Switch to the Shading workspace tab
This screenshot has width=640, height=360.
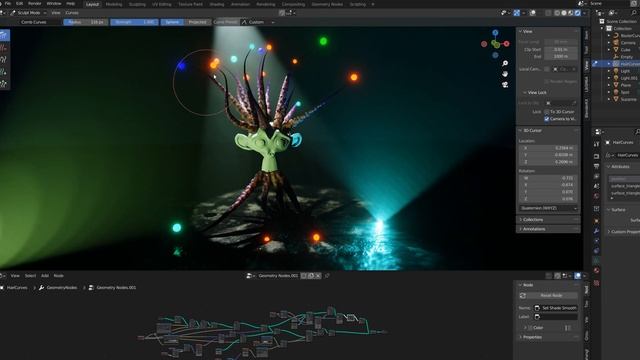click(x=217, y=4)
